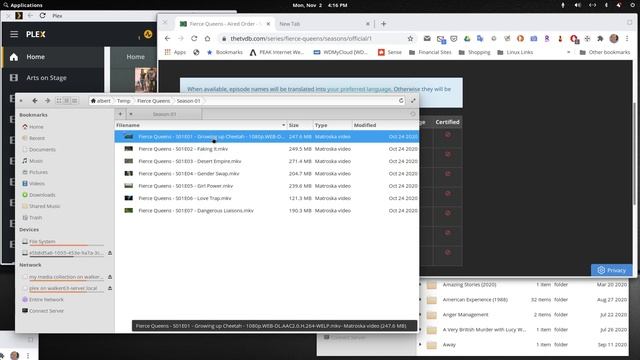The image size is (640, 360).
Task: Click the your preferred language link
Action: point(359,89)
